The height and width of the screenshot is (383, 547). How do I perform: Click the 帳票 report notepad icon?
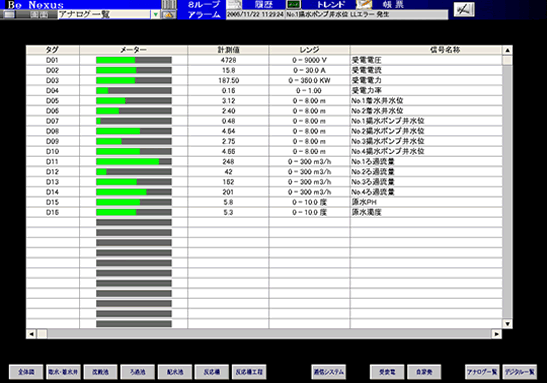pyautogui.click(x=364, y=5)
